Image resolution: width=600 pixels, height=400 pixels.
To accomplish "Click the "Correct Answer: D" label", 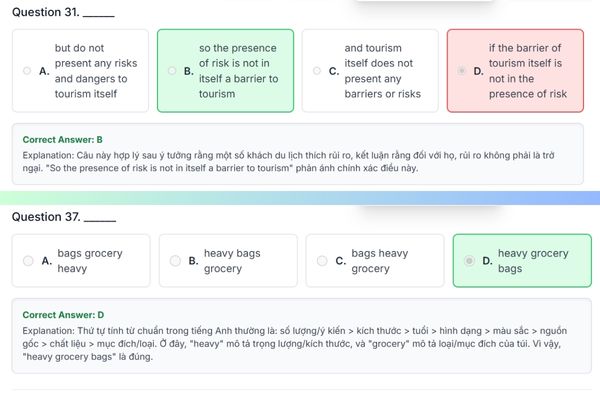I will (63, 314).
